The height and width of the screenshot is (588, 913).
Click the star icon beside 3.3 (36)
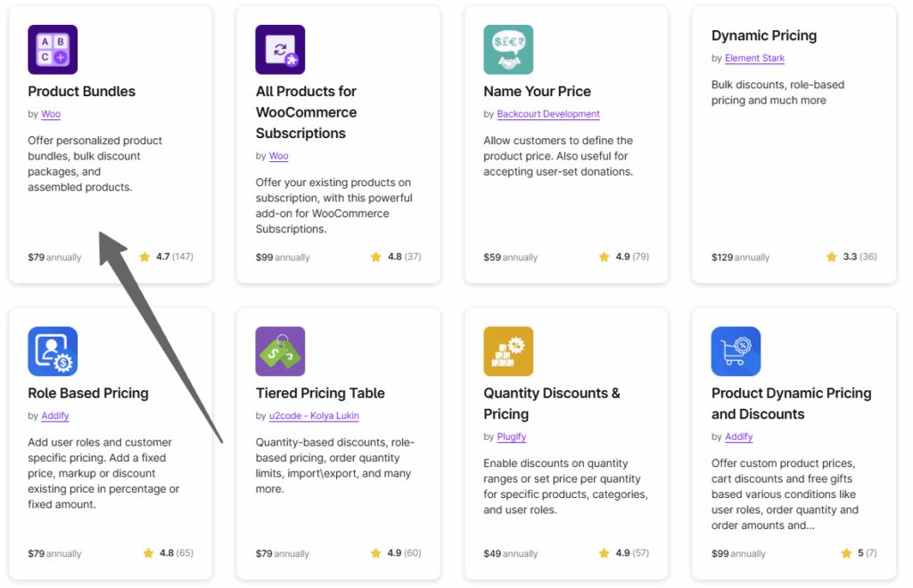(x=832, y=257)
